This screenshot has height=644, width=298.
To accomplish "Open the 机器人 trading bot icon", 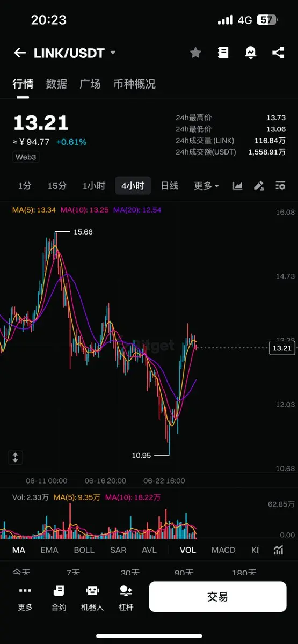I will point(92,597).
